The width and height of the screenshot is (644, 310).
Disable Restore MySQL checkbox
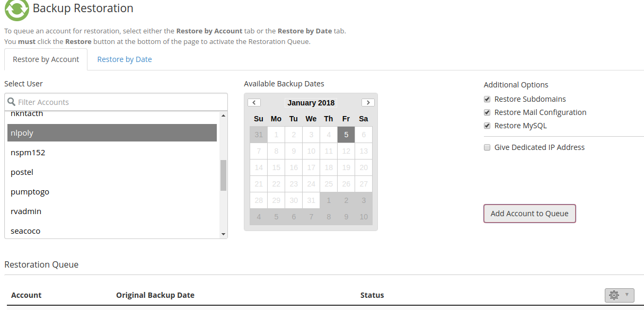[x=487, y=126]
